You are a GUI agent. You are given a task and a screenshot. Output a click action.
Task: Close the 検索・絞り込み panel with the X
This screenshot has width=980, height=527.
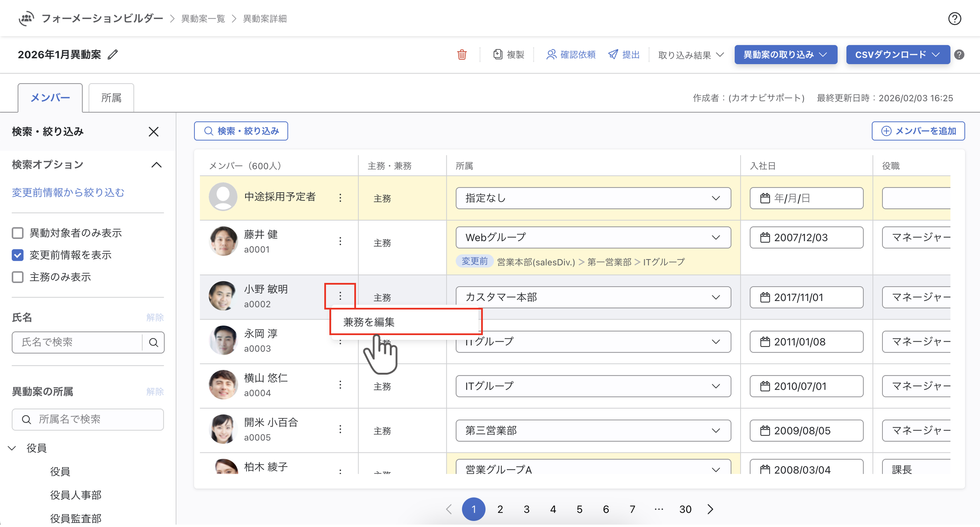click(154, 132)
